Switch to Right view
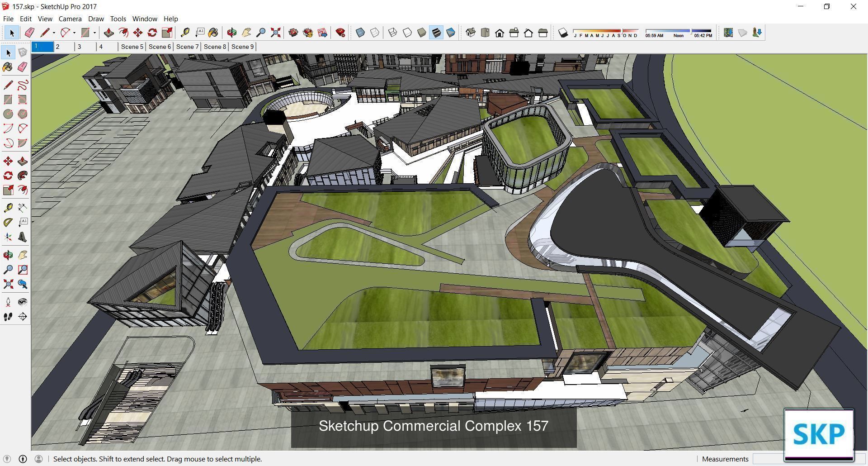The image size is (868, 466). 514,33
